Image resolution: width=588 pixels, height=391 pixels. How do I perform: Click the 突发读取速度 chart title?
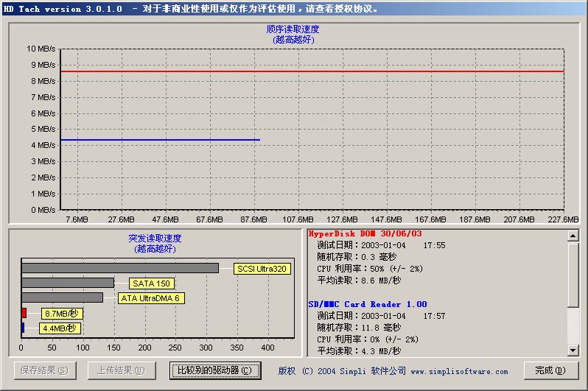pos(155,239)
